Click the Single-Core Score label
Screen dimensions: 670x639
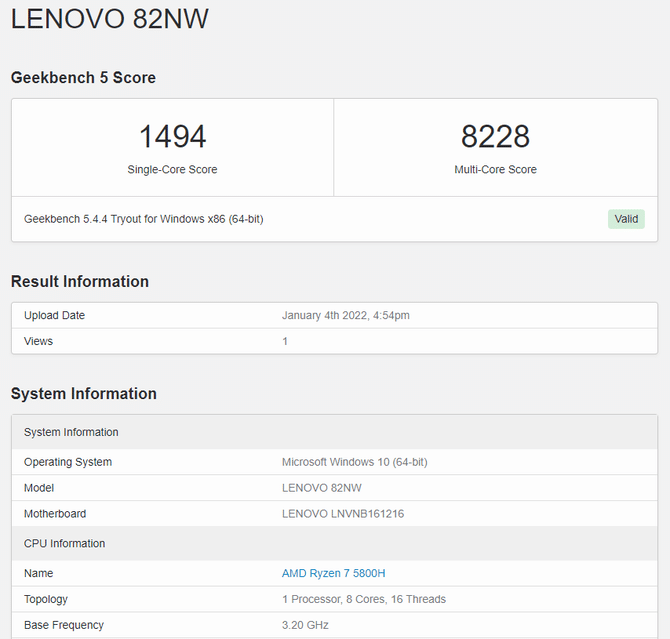(172, 169)
